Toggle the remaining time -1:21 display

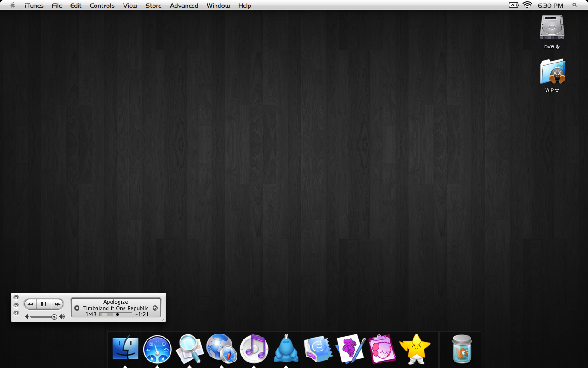tap(142, 314)
